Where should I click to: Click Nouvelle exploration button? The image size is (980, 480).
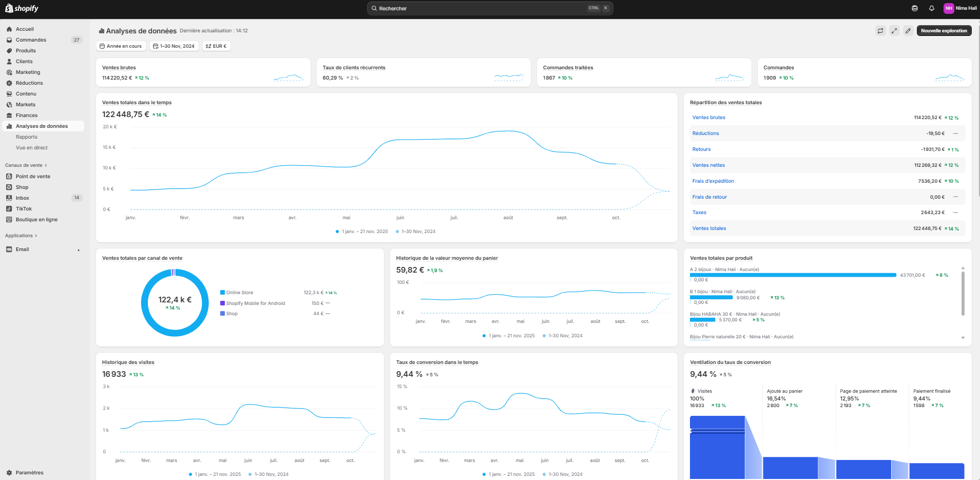coord(944,31)
